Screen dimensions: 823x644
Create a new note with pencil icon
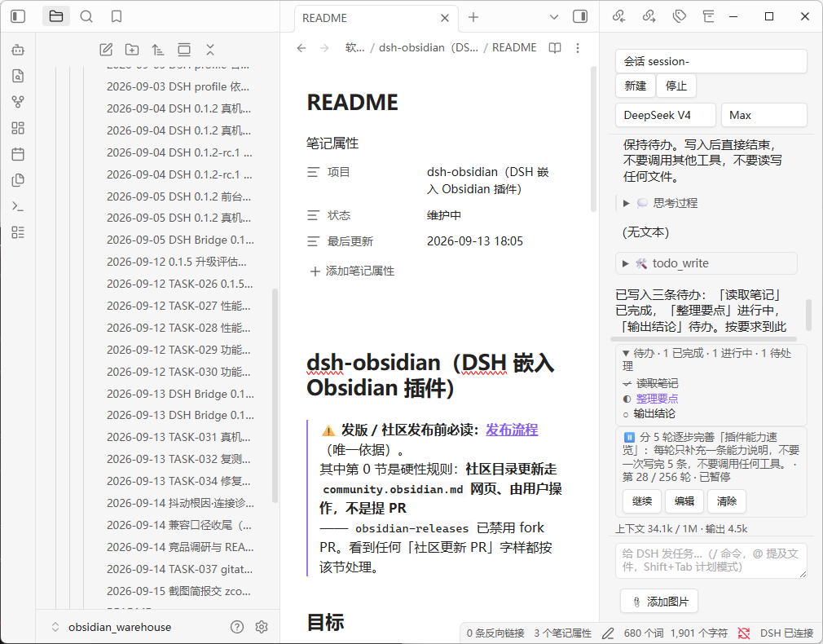click(x=106, y=50)
